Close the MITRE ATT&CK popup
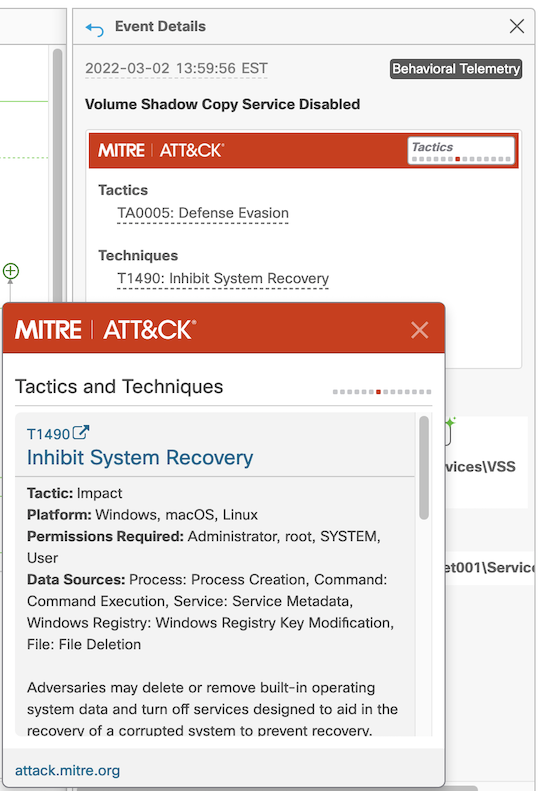 tap(419, 330)
